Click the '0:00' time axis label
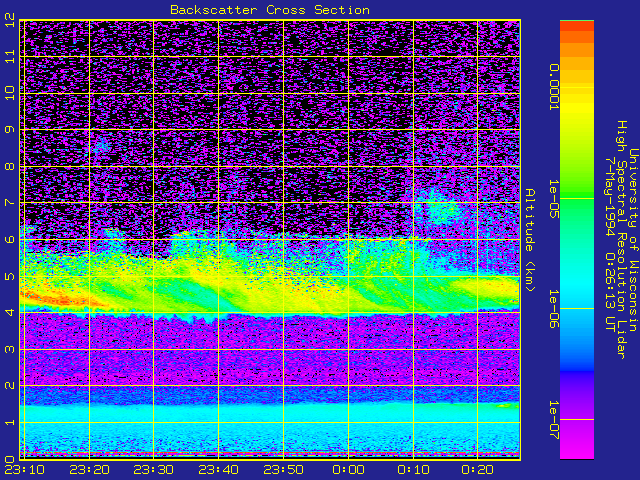 (348, 470)
